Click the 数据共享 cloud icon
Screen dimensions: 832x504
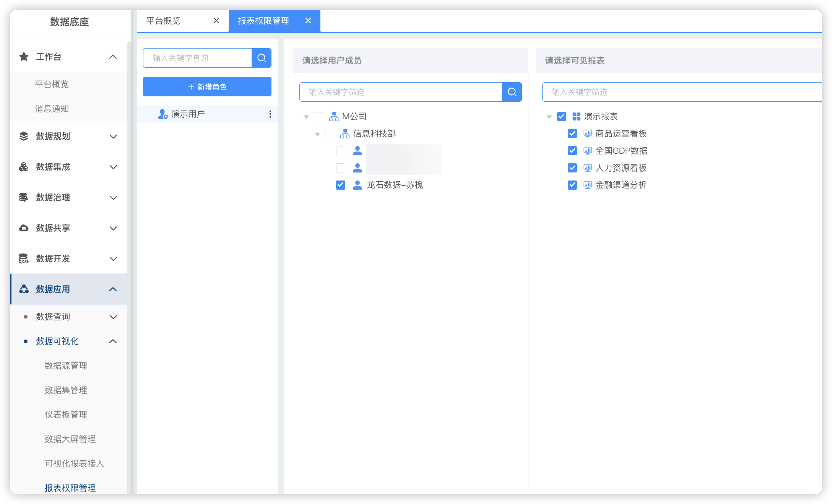(x=24, y=228)
